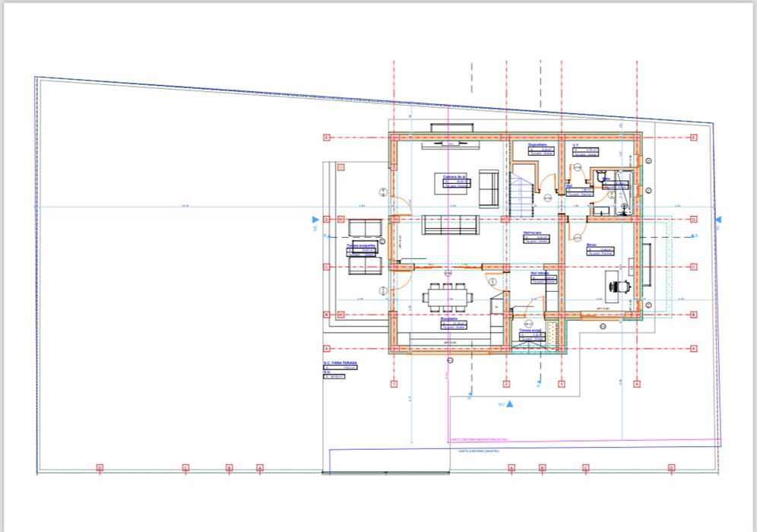Screen dimensions: 757x532
Task: Select the Bucatarie room label
Action: pos(448,319)
